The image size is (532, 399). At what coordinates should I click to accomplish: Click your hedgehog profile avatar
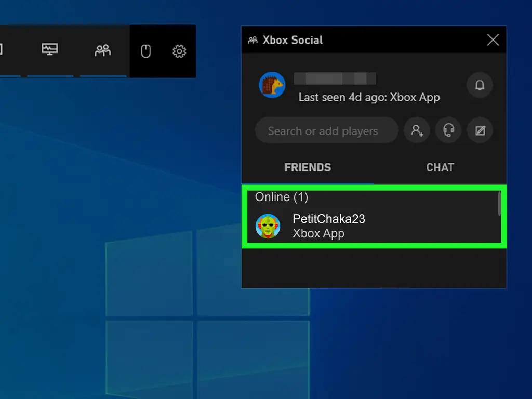point(272,85)
